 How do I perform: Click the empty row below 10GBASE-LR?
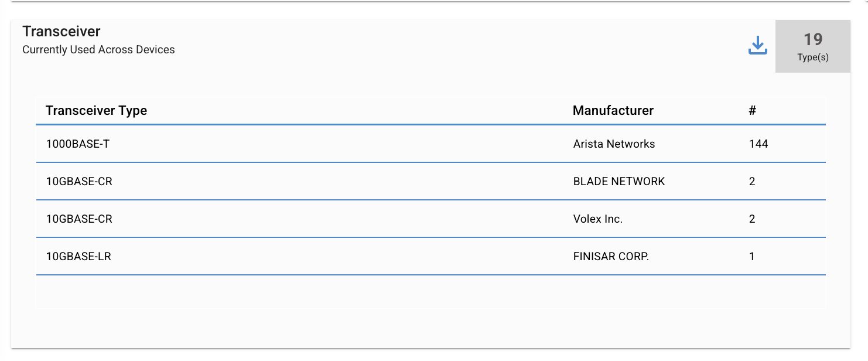pyautogui.click(x=431, y=291)
